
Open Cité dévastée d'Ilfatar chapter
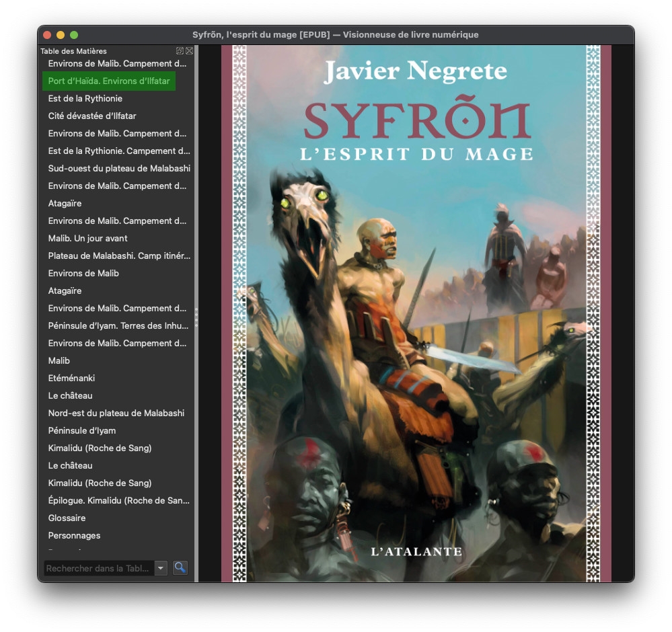coord(92,116)
